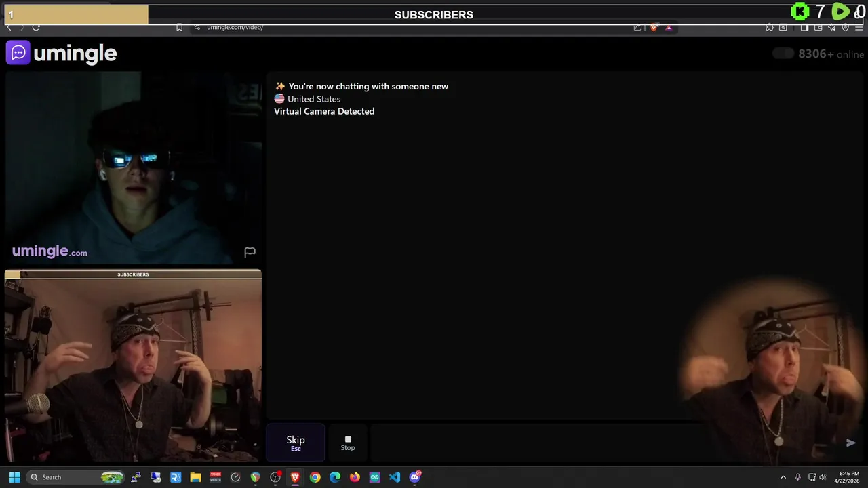The image size is (868, 488).
Task: Open the Brave Shields lion icon
Action: click(654, 27)
